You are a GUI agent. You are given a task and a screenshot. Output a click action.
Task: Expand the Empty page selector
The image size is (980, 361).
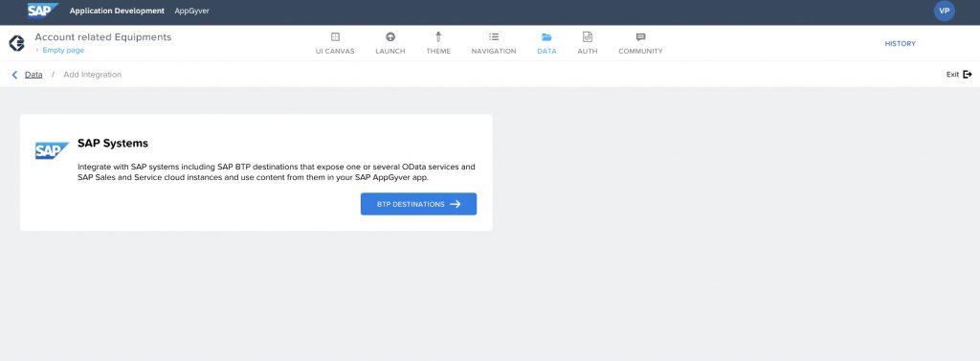pos(59,50)
